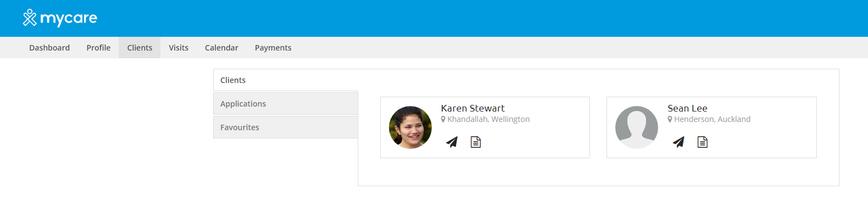Open the Visits section
The image size is (868, 217).
(179, 48)
